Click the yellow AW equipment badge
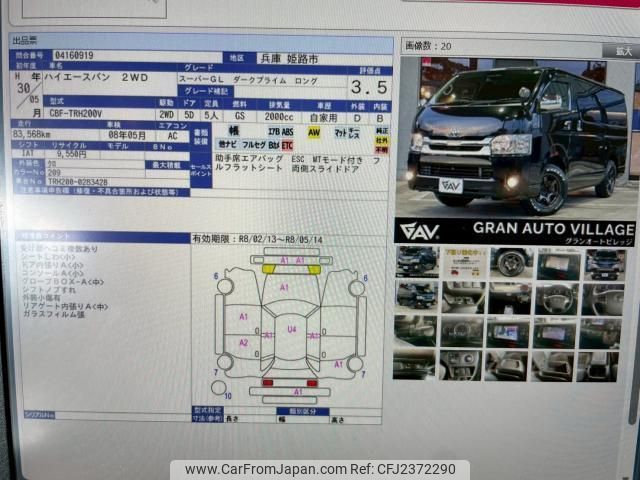Screen dimensions: 640x480 point(314,131)
